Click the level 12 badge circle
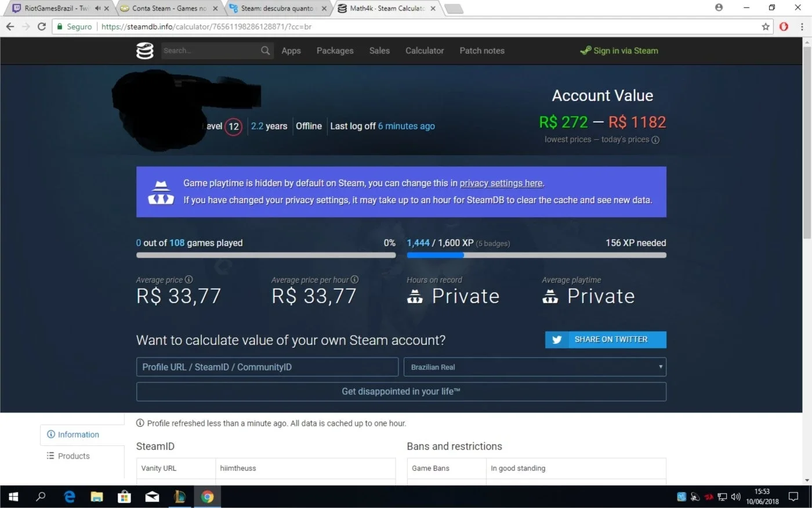This screenshot has width=812, height=508. 233,127
